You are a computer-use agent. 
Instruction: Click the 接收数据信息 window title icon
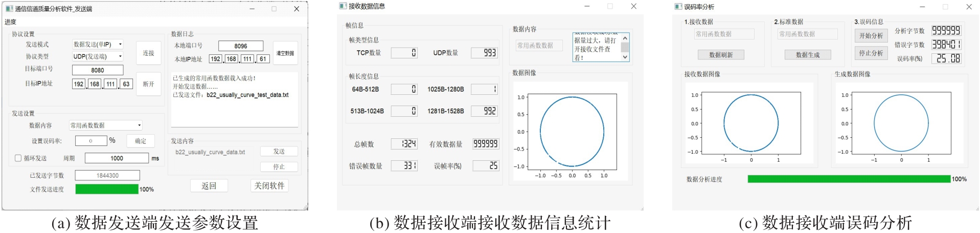pos(343,6)
